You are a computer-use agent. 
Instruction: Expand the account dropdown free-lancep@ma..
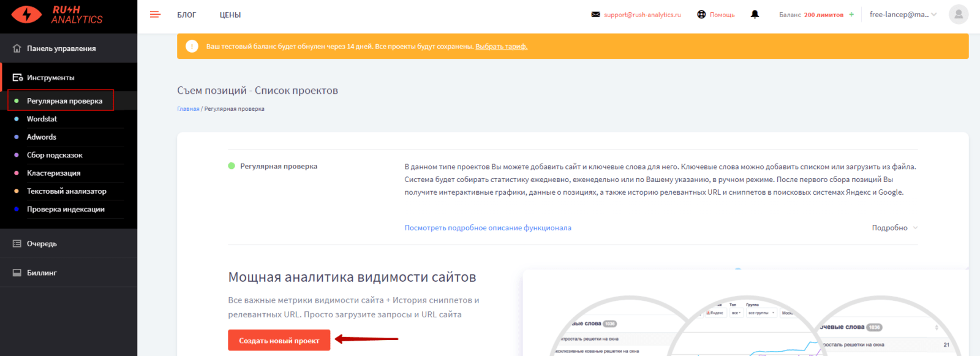(903, 14)
